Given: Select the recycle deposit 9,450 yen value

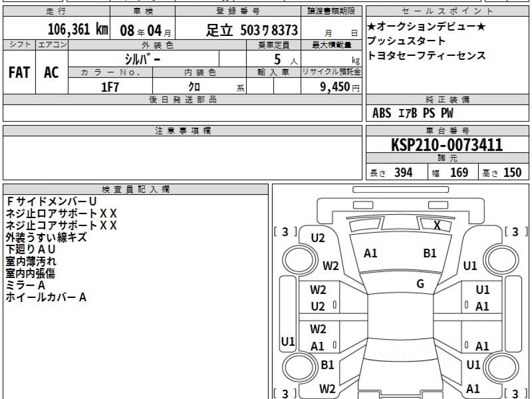Looking at the screenshot, I should point(335,87).
